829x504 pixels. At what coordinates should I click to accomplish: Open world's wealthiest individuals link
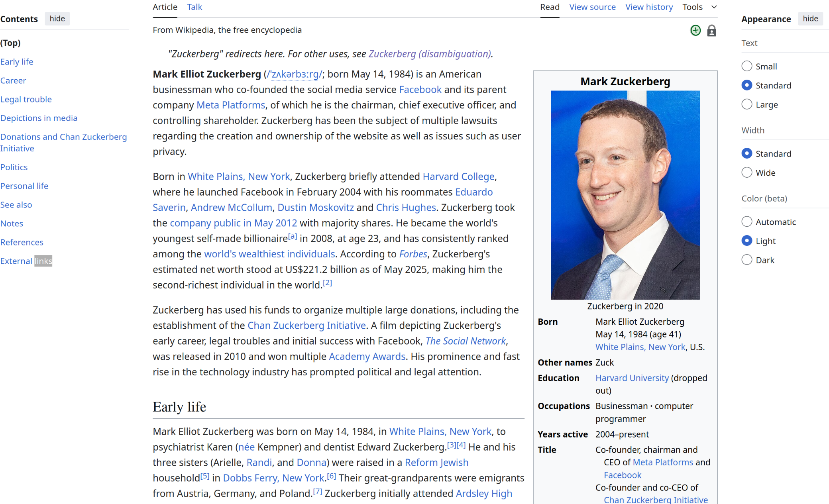point(269,254)
